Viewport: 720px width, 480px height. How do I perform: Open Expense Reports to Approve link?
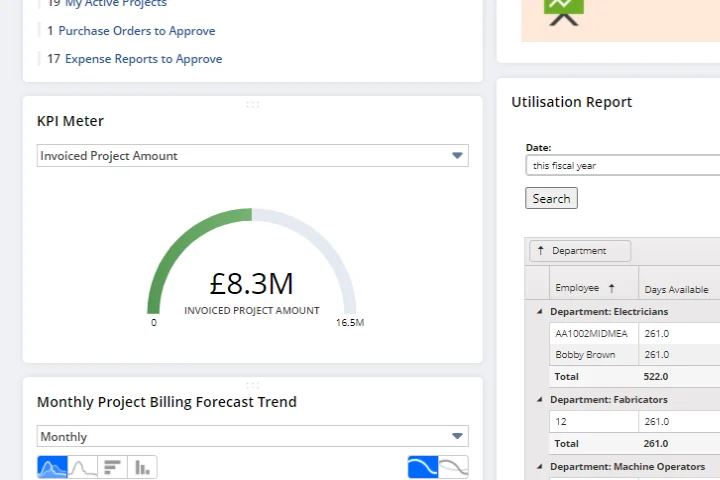[x=144, y=59]
